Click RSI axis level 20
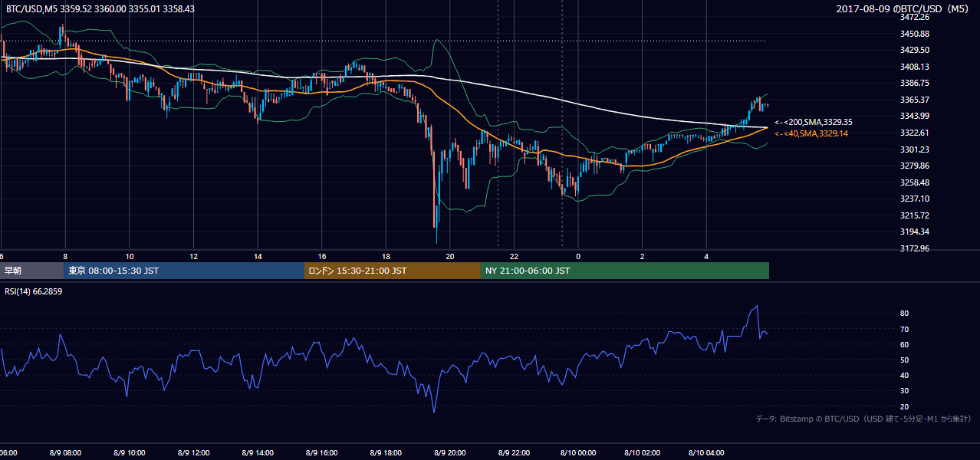The height and width of the screenshot is (460, 980). tap(905, 406)
